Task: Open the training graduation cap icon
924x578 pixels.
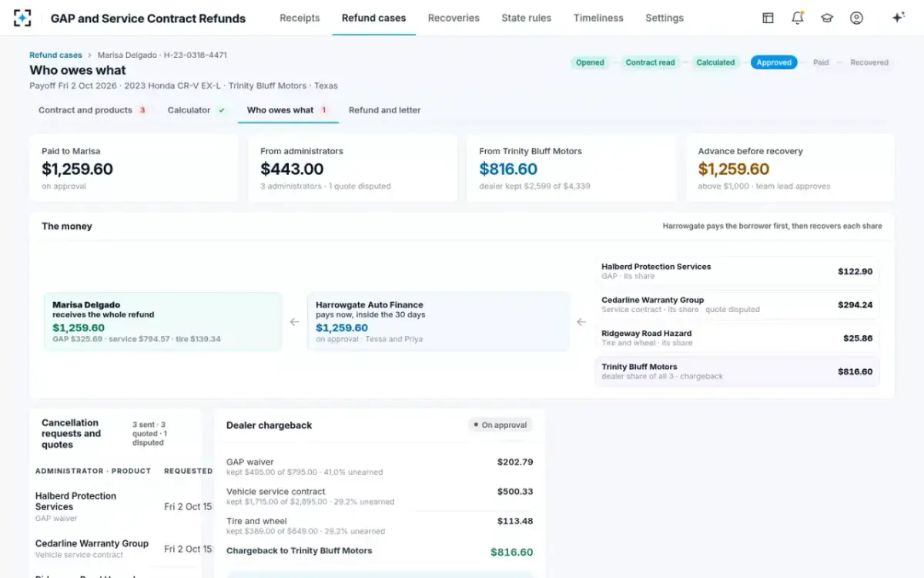Action: (827, 18)
